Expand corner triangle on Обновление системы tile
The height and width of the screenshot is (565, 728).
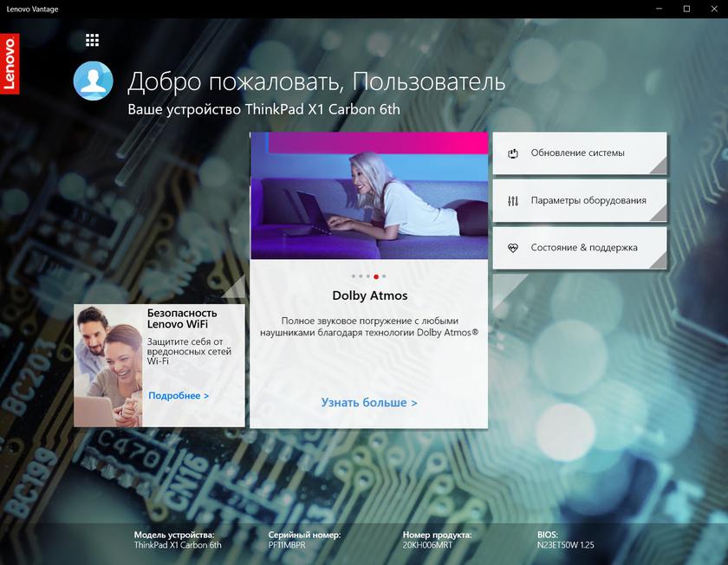click(659, 166)
